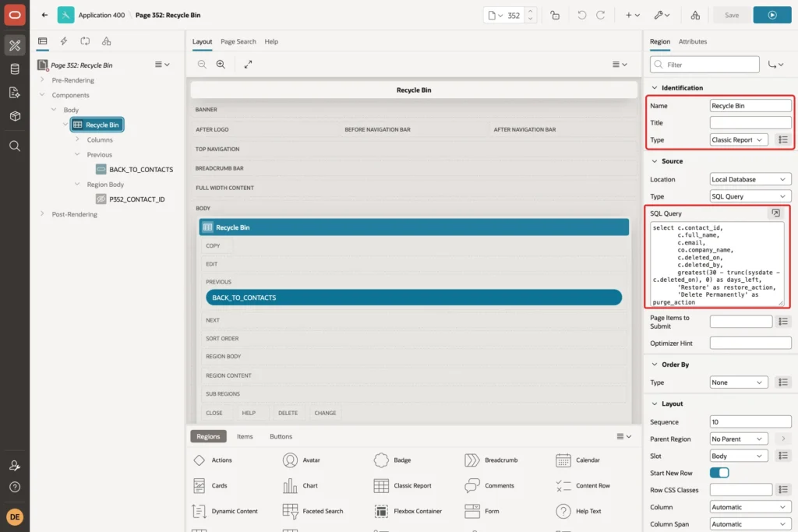798x532 pixels.
Task: Go back with the arrow icon
Action: click(x=44, y=15)
